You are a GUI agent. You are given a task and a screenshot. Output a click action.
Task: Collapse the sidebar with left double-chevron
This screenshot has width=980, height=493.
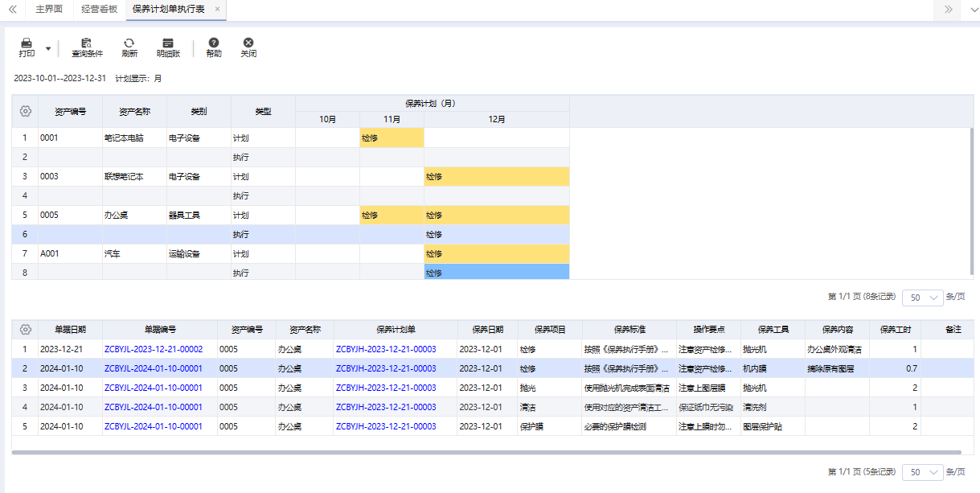click(12, 10)
